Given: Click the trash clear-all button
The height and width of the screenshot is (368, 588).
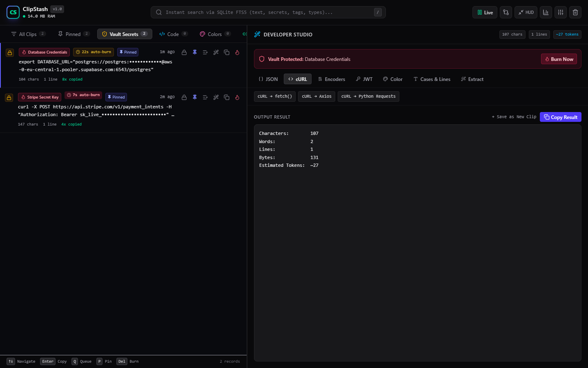Looking at the screenshot, I should (575, 12).
